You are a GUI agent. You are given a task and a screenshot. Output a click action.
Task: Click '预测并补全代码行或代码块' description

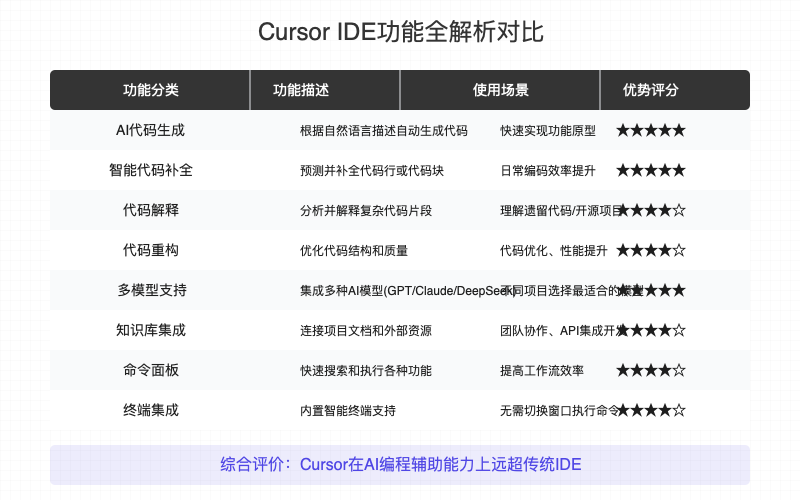click(x=372, y=170)
